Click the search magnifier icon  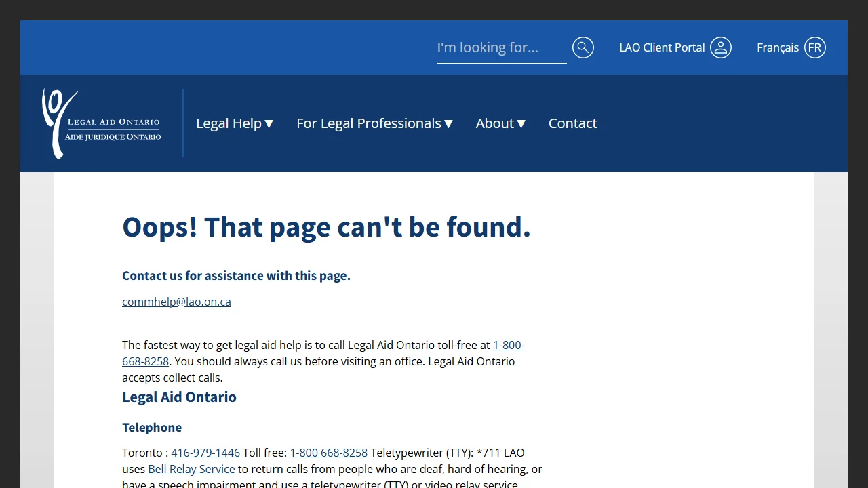click(583, 47)
